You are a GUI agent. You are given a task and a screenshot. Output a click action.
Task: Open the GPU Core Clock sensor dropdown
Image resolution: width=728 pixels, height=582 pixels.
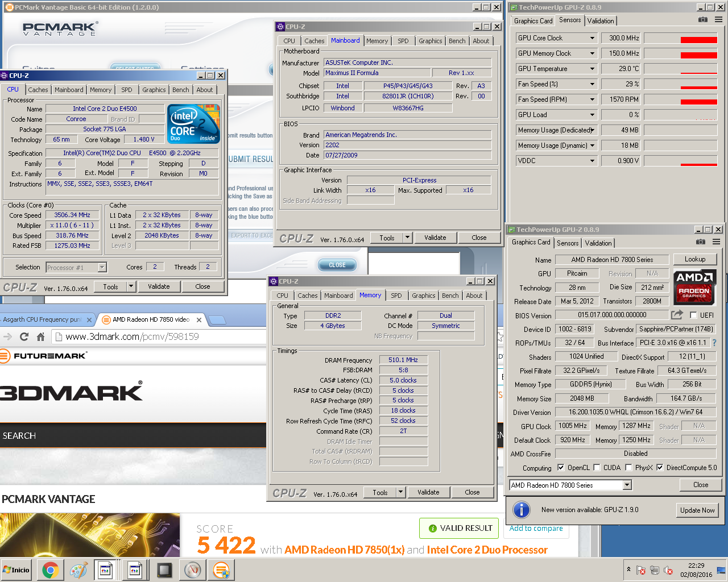(x=592, y=38)
